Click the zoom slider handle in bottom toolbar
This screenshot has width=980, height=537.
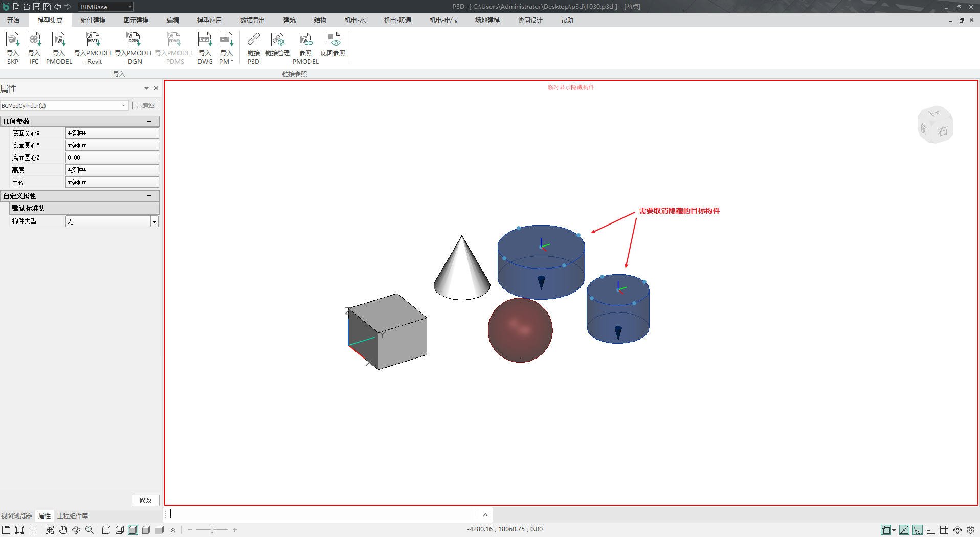(x=212, y=530)
